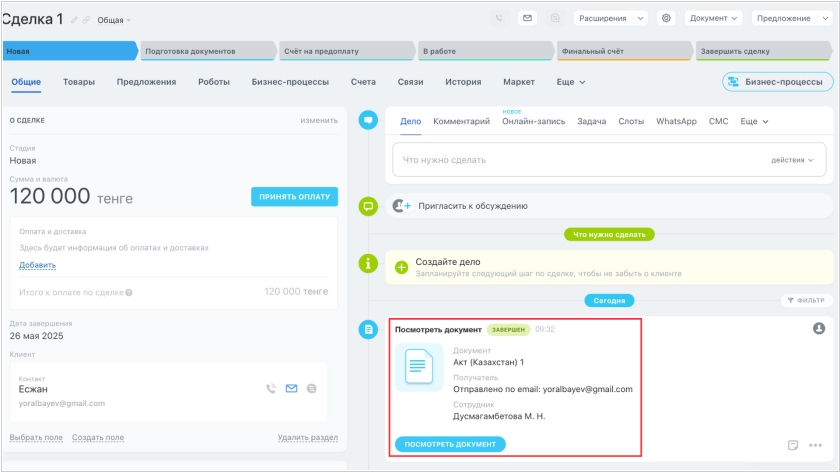Screen dimensions: 840x472
Task: Message contact Есжан via chat icon
Action: [311, 388]
